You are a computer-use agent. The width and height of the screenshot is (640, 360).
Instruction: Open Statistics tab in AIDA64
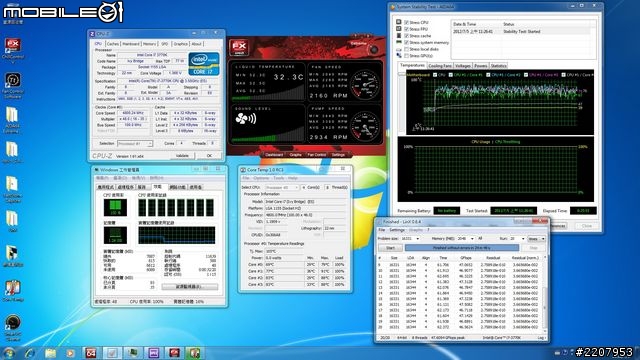(x=498, y=66)
